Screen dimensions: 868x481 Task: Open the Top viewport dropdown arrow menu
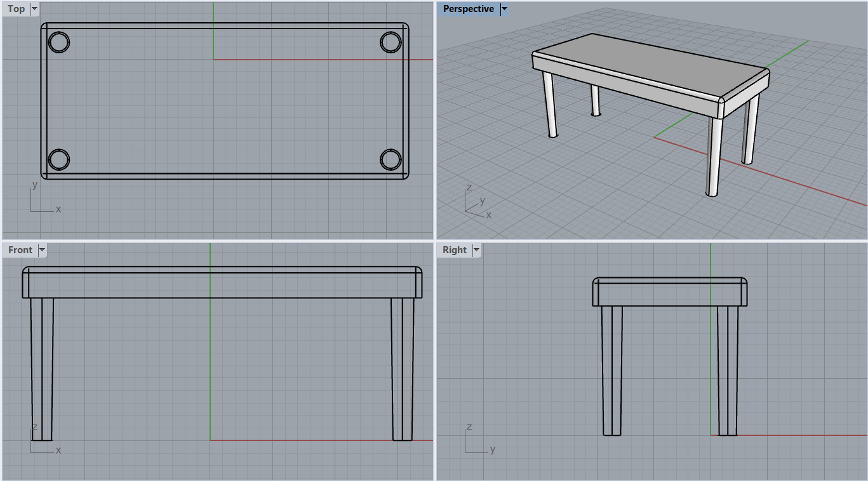[34, 9]
